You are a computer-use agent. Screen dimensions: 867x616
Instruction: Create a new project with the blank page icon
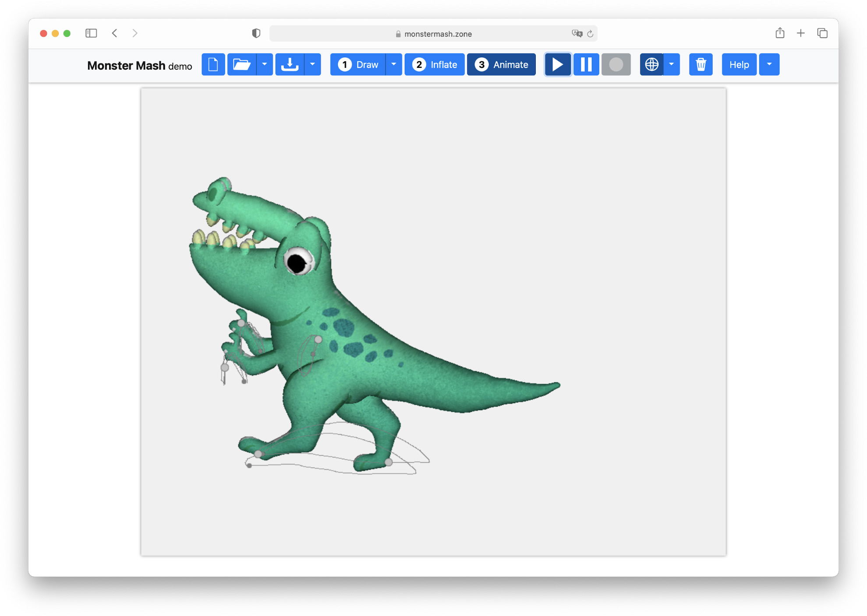tap(213, 64)
